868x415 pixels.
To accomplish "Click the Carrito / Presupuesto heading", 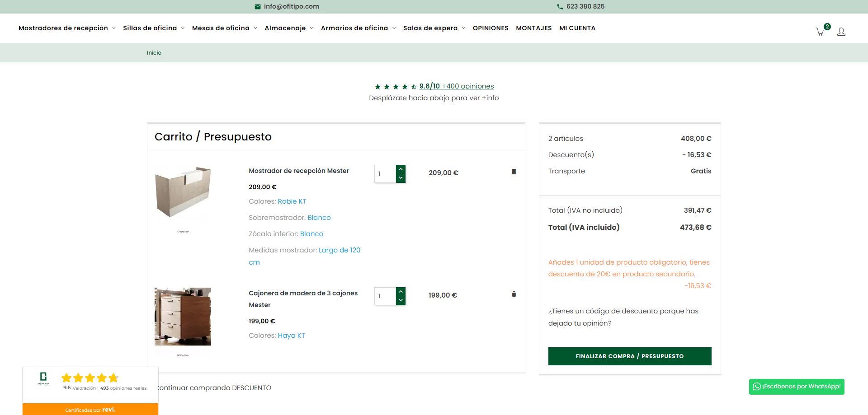I will click(213, 137).
